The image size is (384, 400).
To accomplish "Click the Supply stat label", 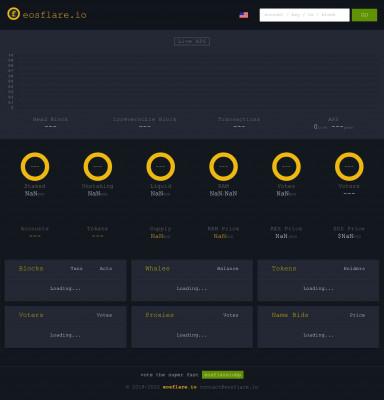I will [x=161, y=229].
